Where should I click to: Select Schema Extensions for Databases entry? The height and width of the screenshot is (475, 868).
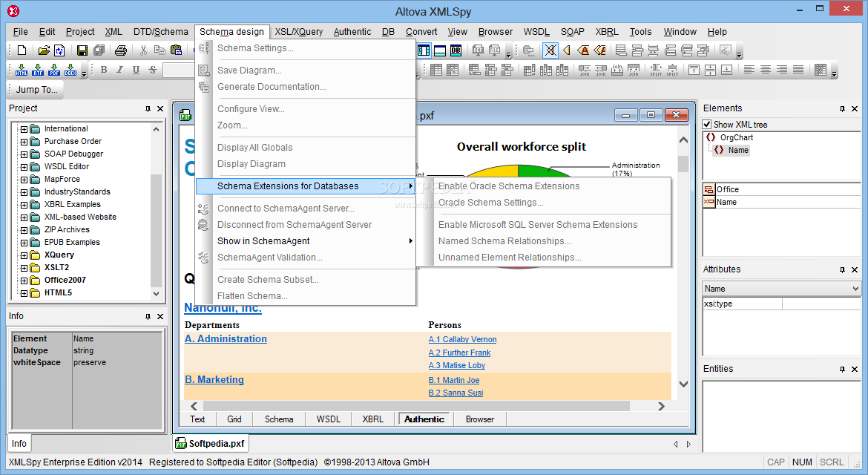(x=306, y=186)
